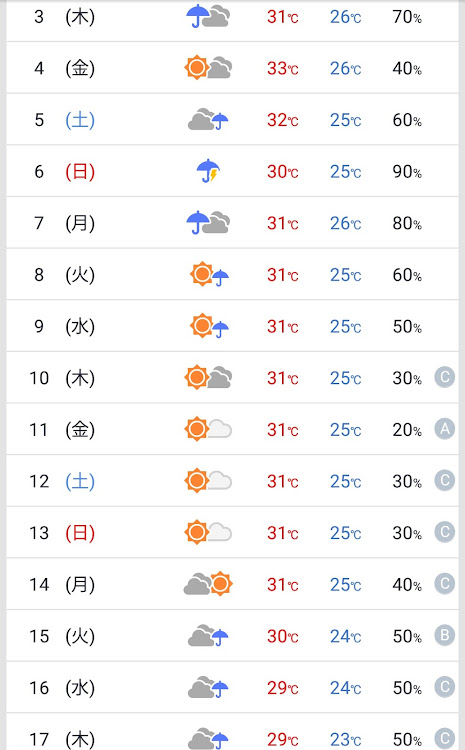
Task: Click the reliability C badge on day 10
Action: click(x=444, y=377)
